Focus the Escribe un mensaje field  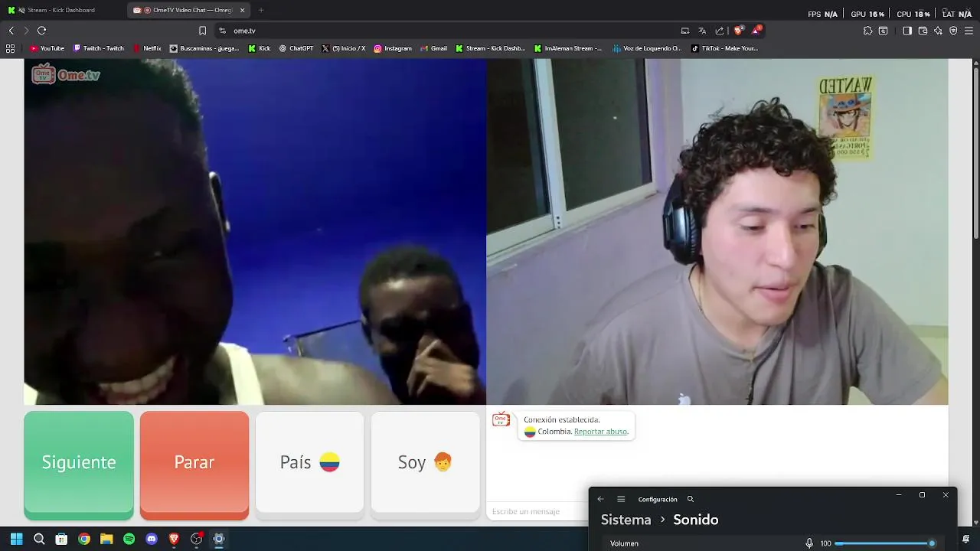coord(537,511)
